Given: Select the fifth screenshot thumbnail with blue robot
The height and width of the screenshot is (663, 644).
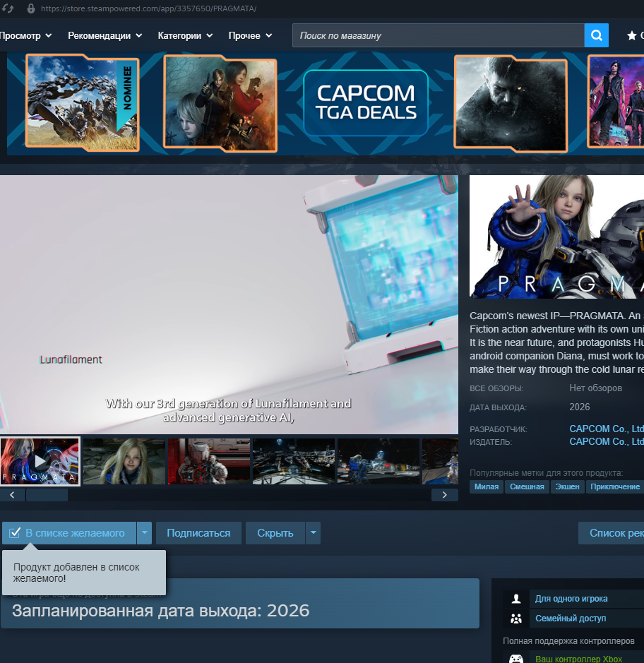Looking at the screenshot, I should [378, 461].
